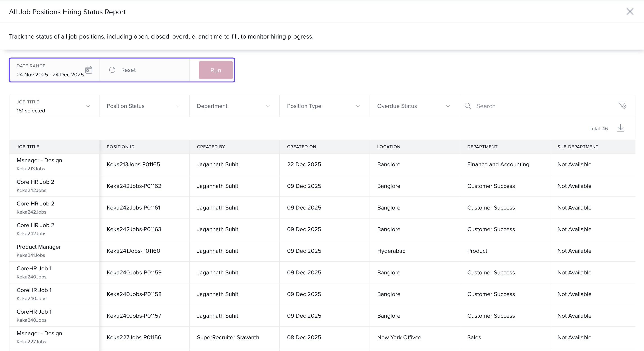Close the Hiring Status Report dialog
Screen dimensions: 644x351
pyautogui.click(x=630, y=11)
